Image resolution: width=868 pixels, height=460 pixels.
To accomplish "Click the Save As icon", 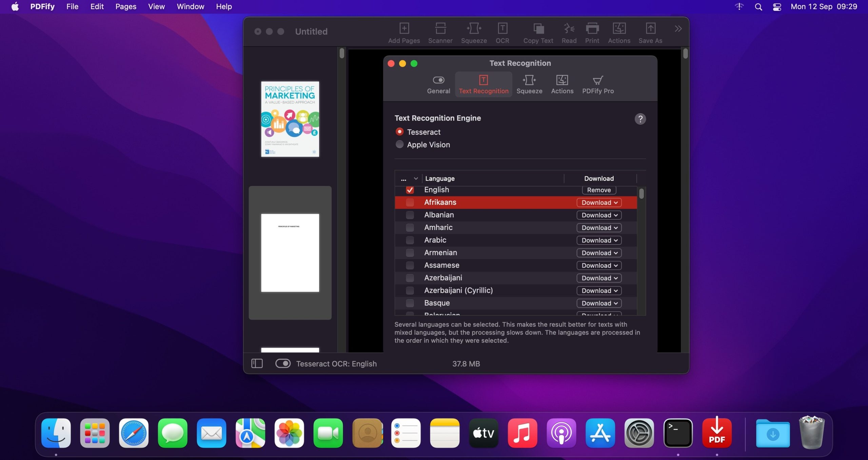I will tap(650, 33).
